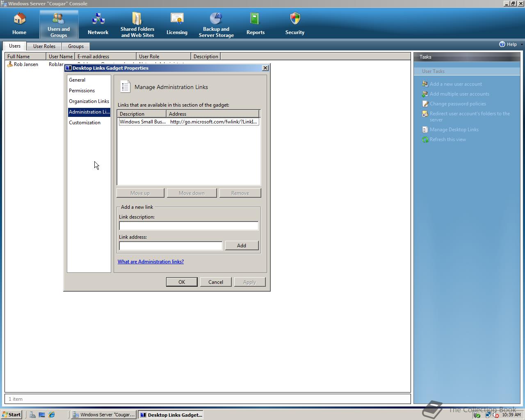This screenshot has height=420, width=525.
Task: Open Server Manager quick launch icon
Action: (32, 415)
